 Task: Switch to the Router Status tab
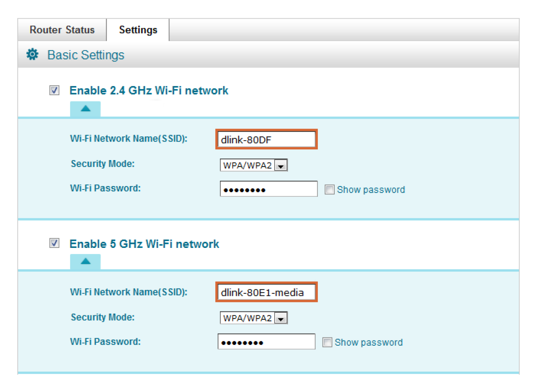pyautogui.click(x=62, y=30)
